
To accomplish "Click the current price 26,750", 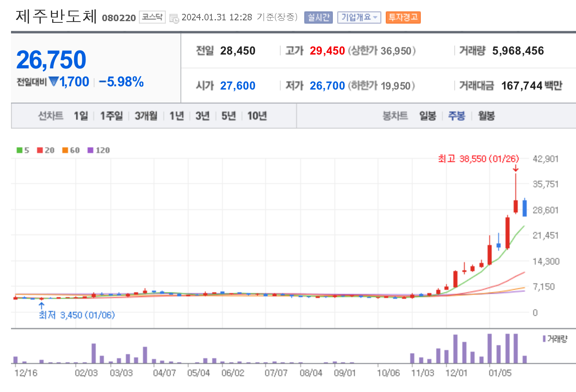I will pos(51,60).
